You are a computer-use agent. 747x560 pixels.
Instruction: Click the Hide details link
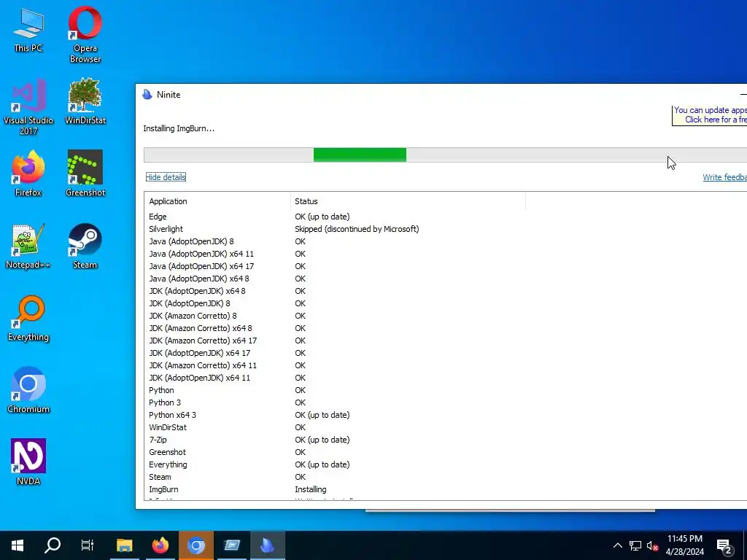click(166, 177)
